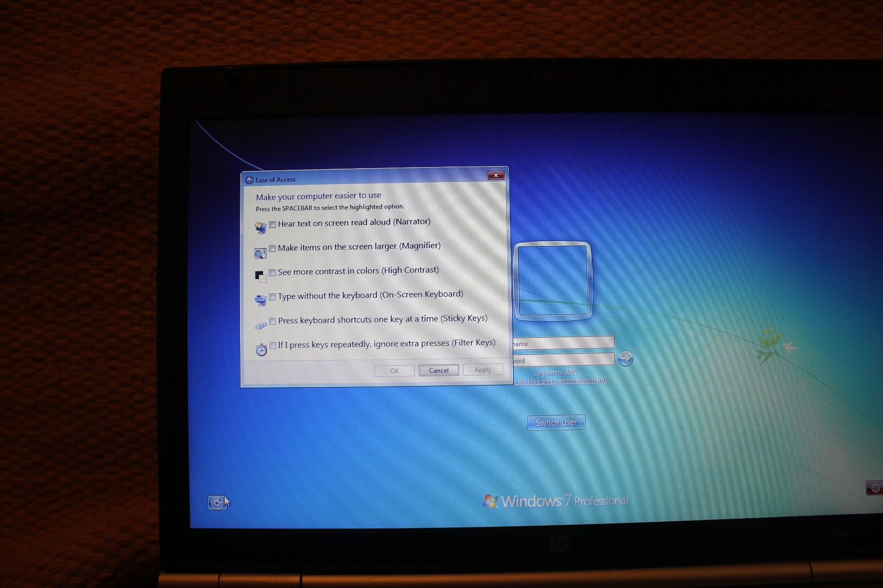Click the Filter Keys stopwatch icon
Screen dimensions: 883x588
click(x=261, y=350)
